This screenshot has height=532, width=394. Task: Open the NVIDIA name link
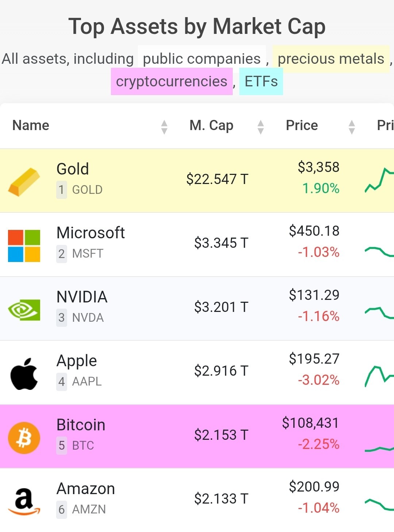[x=82, y=297]
